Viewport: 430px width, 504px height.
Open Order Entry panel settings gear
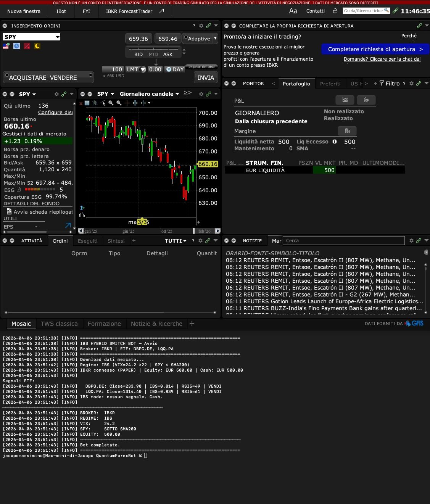(x=201, y=26)
